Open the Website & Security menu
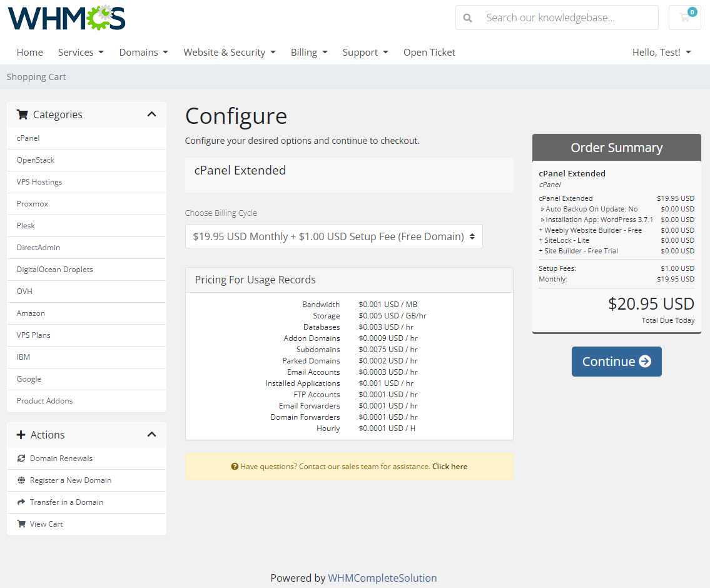710x588 pixels. (230, 53)
